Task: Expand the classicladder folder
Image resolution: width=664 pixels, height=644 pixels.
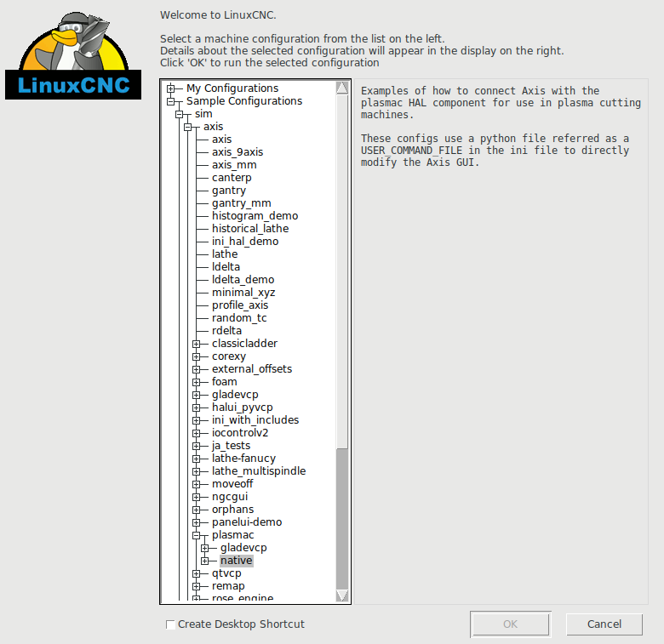Action: tap(196, 344)
